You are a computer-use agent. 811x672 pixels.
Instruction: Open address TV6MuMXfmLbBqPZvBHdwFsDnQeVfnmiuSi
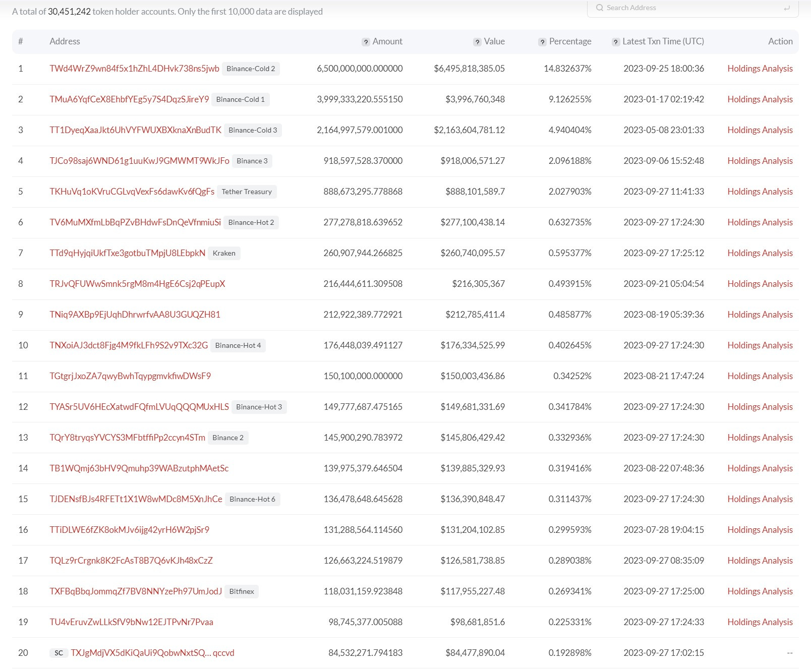[x=135, y=222]
